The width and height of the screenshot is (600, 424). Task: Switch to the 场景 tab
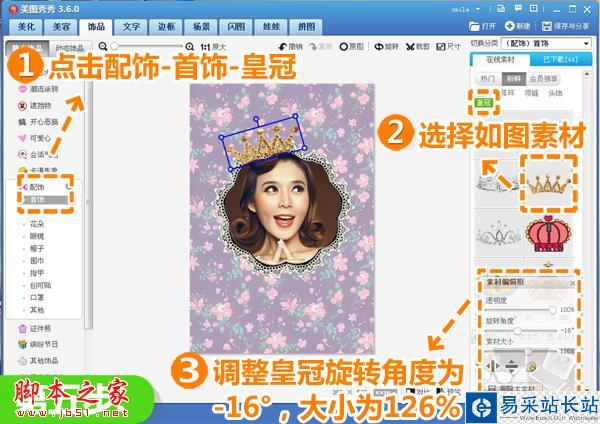click(x=201, y=27)
